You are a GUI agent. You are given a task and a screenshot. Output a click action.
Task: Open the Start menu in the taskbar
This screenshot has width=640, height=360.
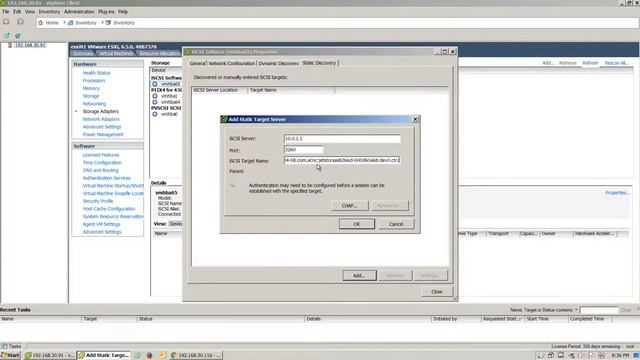click(x=10, y=356)
